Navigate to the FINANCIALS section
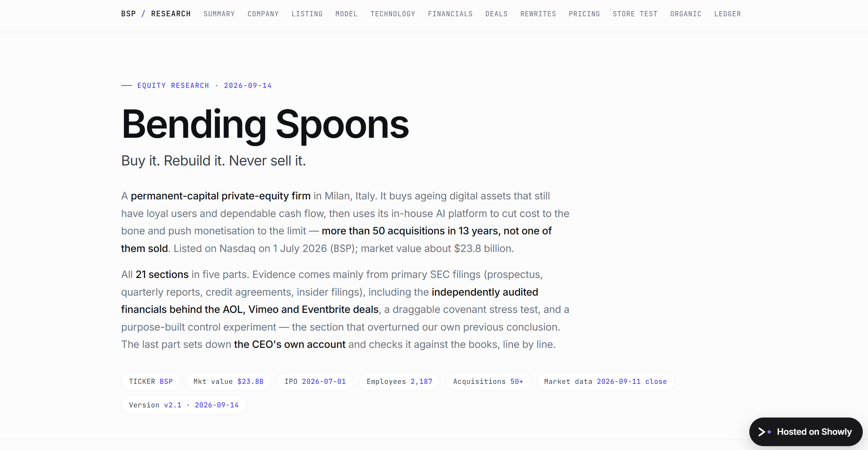Screen dimensions: 868x450 click(x=450, y=14)
